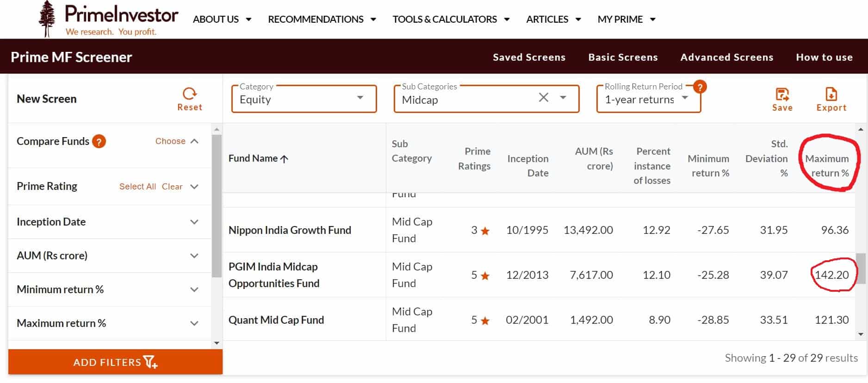Open the MY PRIME menu
Image resolution: width=868 pixels, height=383 pixels.
pyautogui.click(x=626, y=19)
